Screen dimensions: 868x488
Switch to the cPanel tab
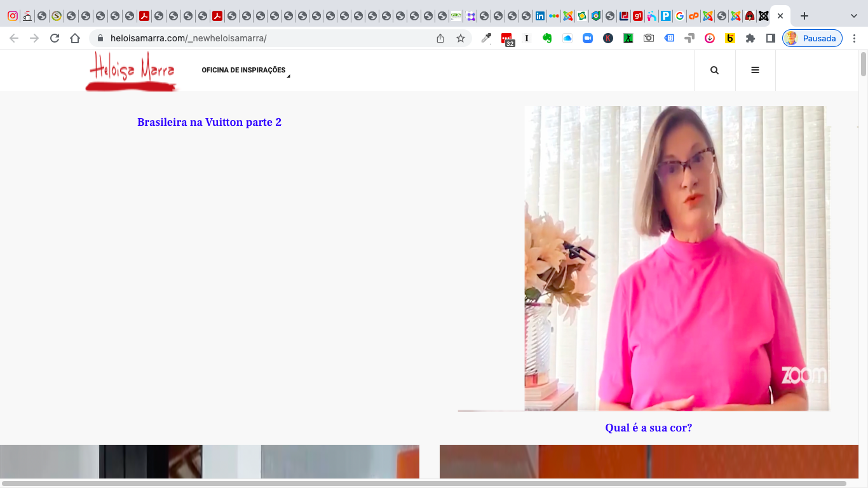click(694, 16)
